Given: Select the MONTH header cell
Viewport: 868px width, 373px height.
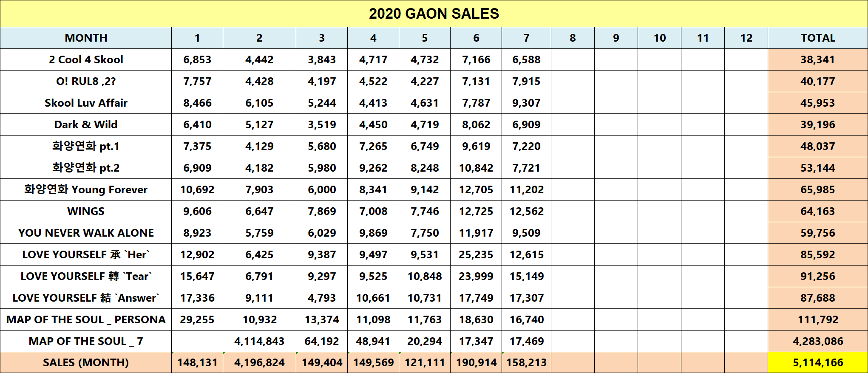Looking at the screenshot, I should point(86,38).
